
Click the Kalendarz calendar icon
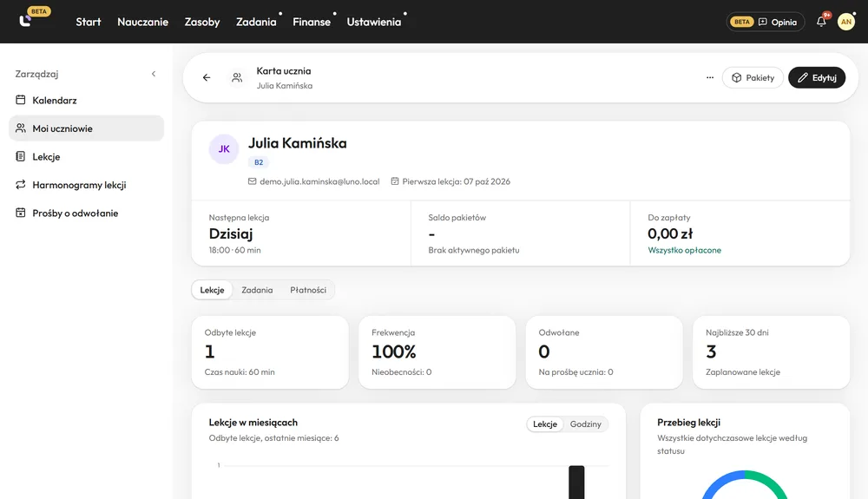coord(21,100)
